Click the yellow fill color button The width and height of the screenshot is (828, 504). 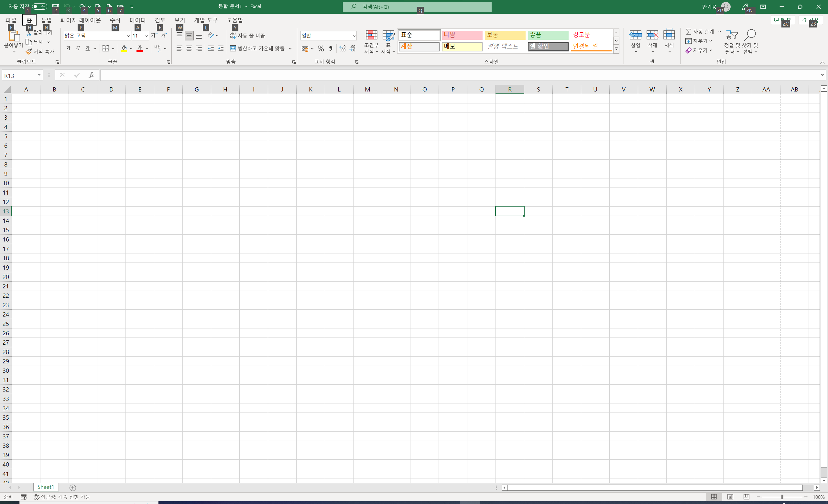pos(124,49)
